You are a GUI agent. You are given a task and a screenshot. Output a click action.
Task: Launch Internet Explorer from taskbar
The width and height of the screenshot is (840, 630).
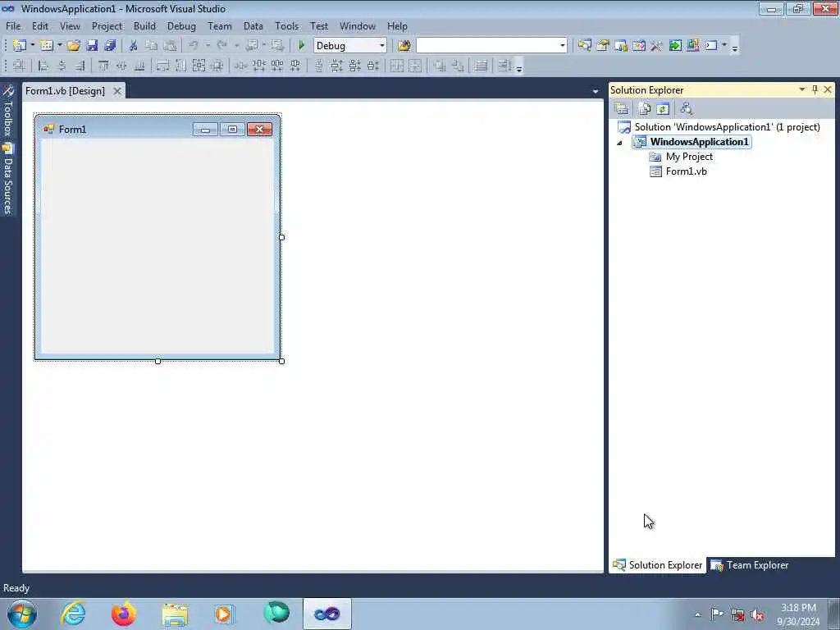73,614
